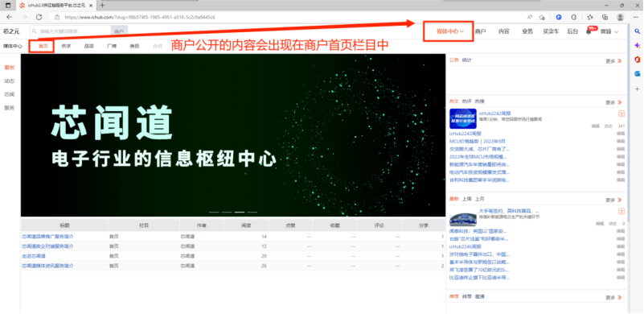Click the blue circular extension icon
The width and height of the screenshot is (644, 314).
(x=559, y=17)
